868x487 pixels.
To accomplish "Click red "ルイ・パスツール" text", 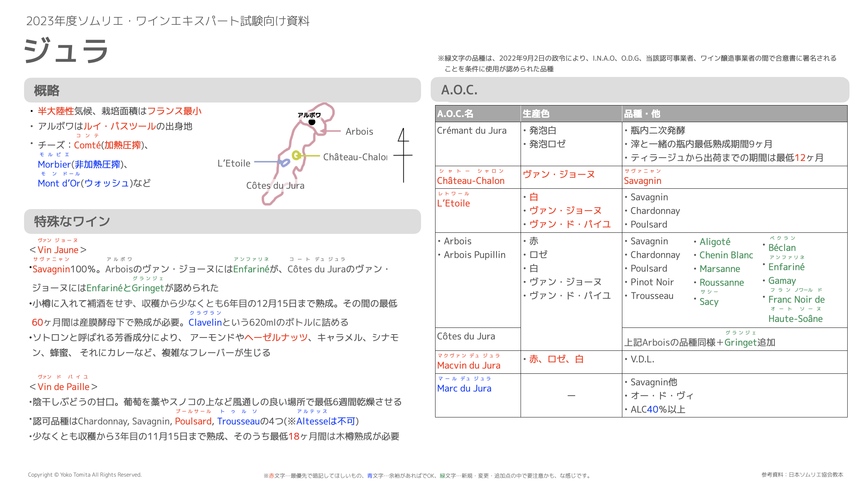I will point(120,126).
